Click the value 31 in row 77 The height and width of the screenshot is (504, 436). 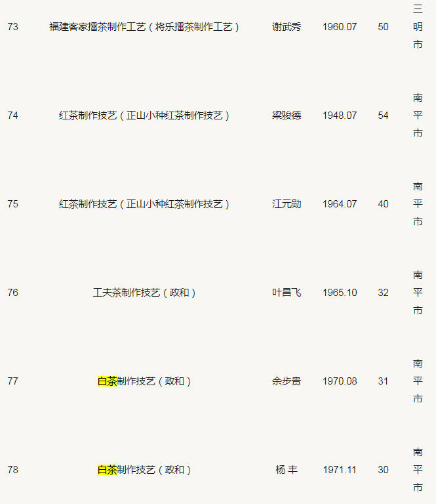click(383, 381)
